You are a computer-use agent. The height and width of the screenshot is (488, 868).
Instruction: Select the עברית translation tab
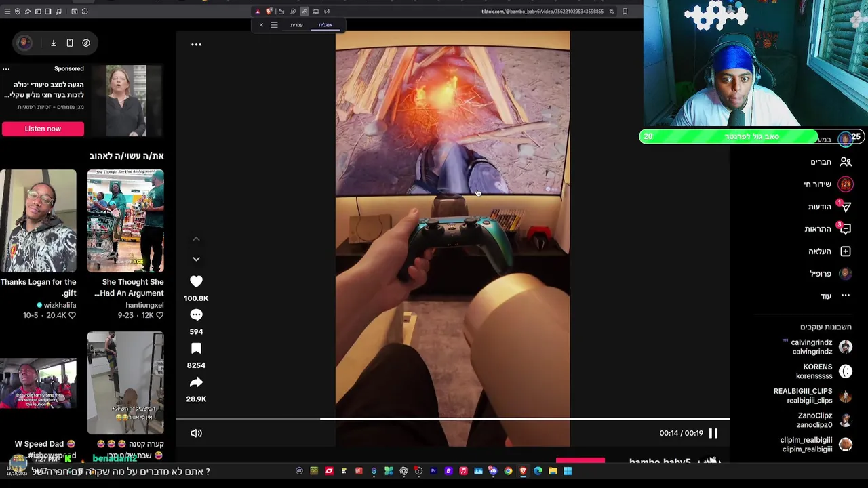[296, 25]
